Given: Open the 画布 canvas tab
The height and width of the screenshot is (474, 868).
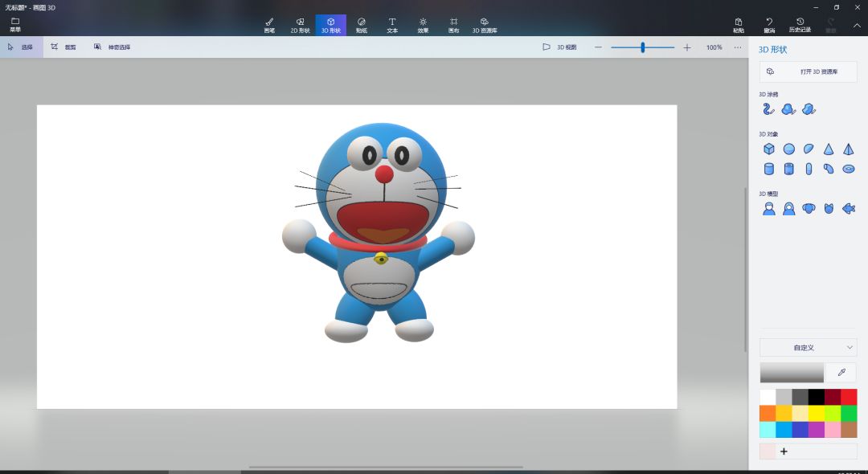Looking at the screenshot, I should coord(453,26).
